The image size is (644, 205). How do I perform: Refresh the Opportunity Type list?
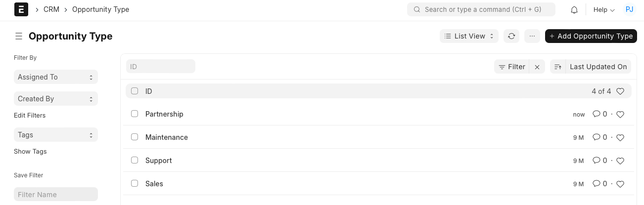click(x=511, y=36)
